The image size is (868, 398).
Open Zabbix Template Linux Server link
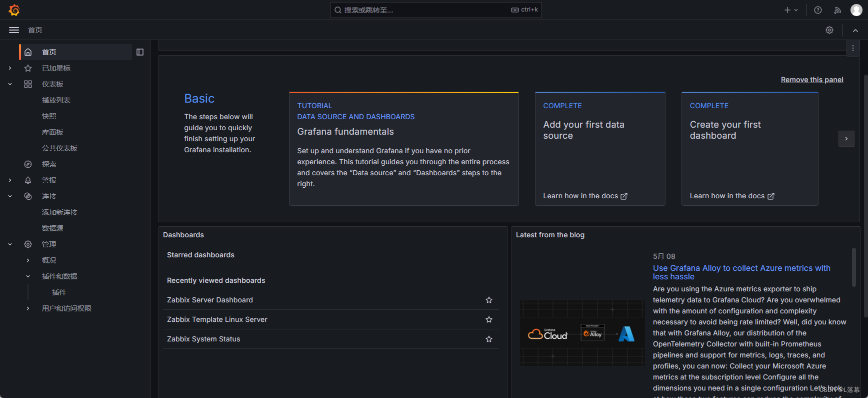pyautogui.click(x=217, y=319)
